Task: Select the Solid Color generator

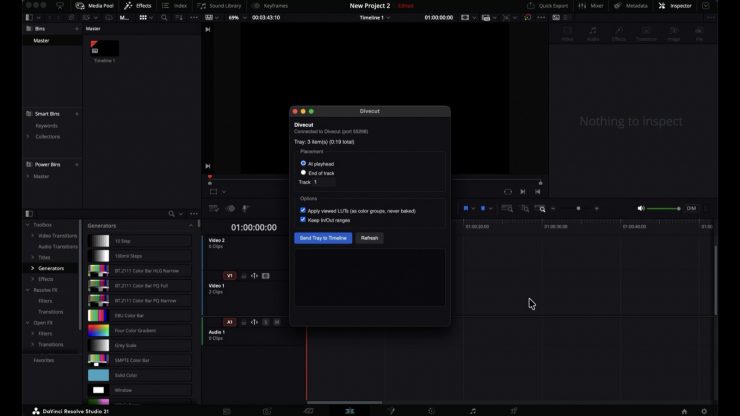Action: 140,375
